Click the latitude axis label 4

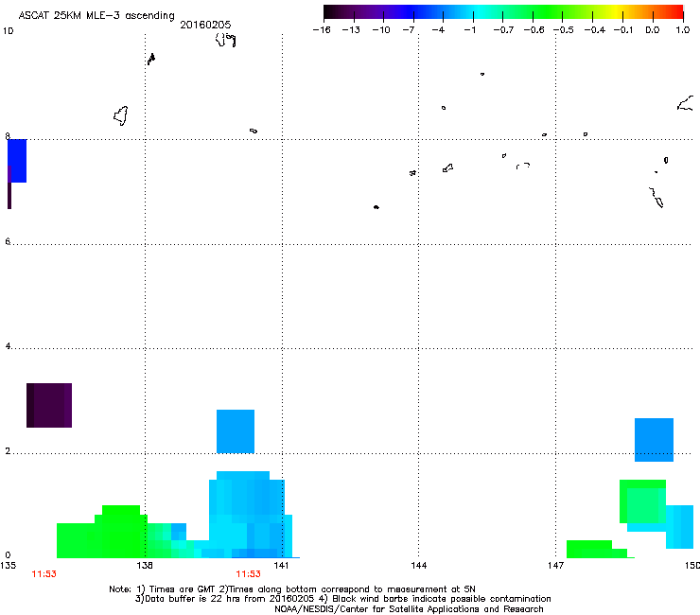[8, 346]
